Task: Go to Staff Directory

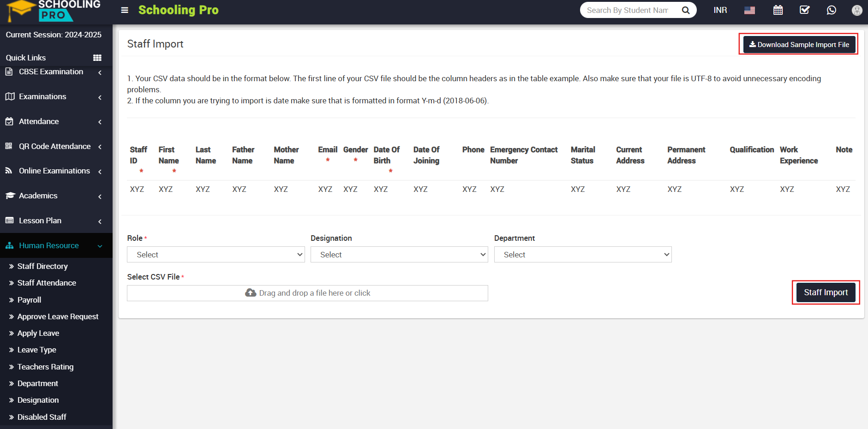Action: 42,266
